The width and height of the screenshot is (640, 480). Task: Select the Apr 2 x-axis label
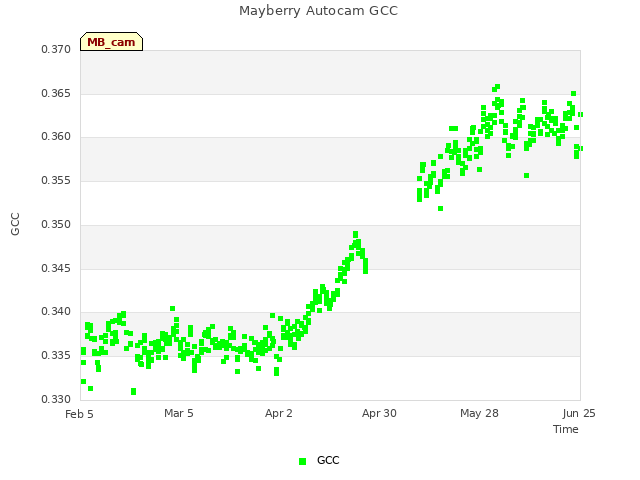tap(279, 413)
